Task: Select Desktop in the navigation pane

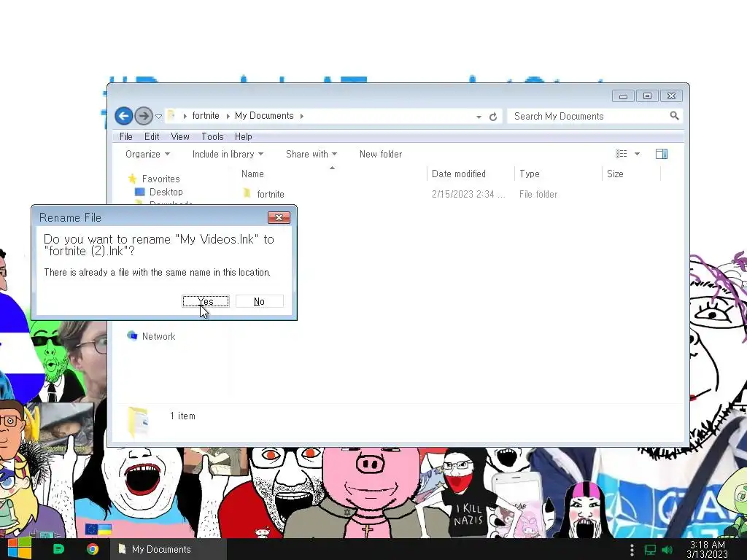Action: pyautogui.click(x=166, y=192)
